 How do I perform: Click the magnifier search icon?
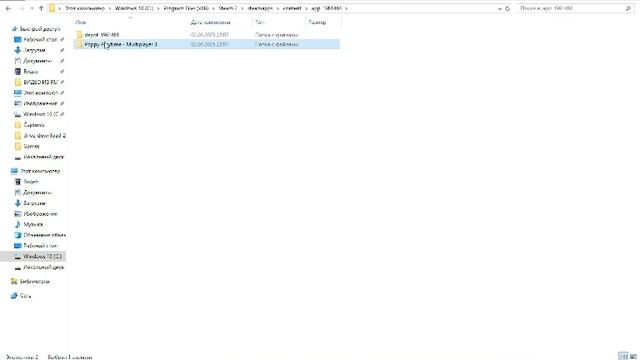click(628, 8)
